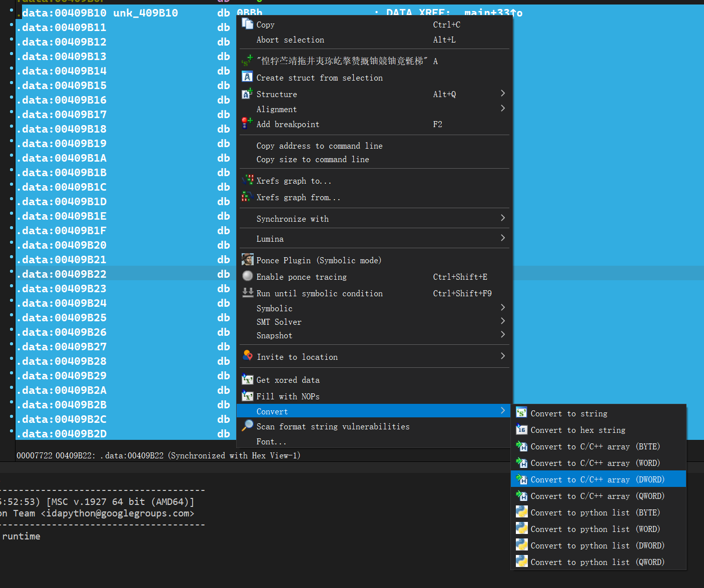
Task: Select Convert to python list (BYTE)
Action: click(599, 512)
